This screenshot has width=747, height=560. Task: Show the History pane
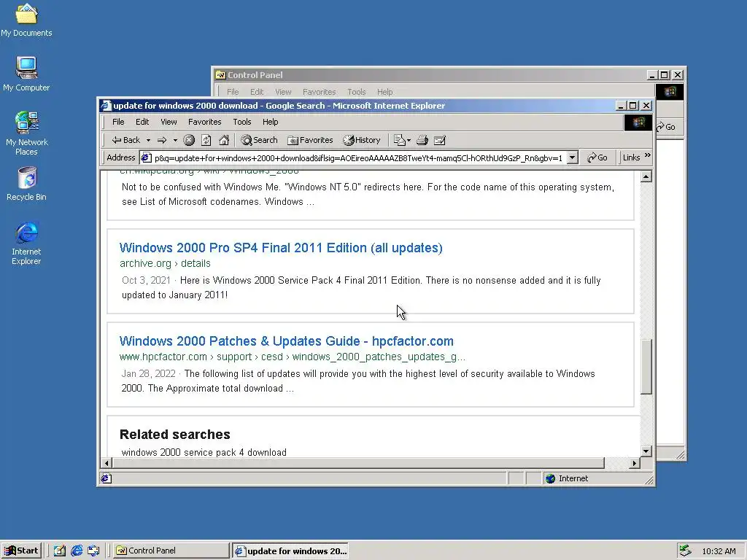[x=362, y=140]
